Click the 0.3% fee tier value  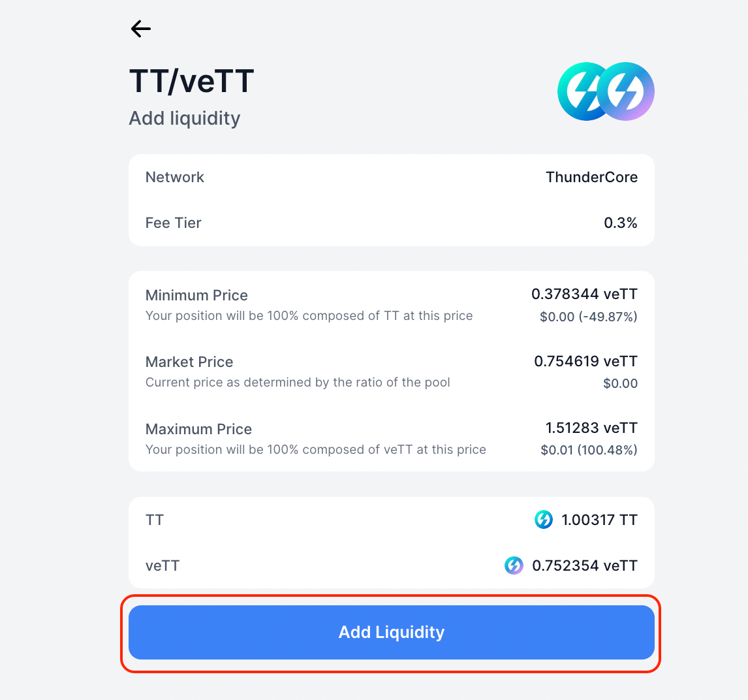click(621, 223)
